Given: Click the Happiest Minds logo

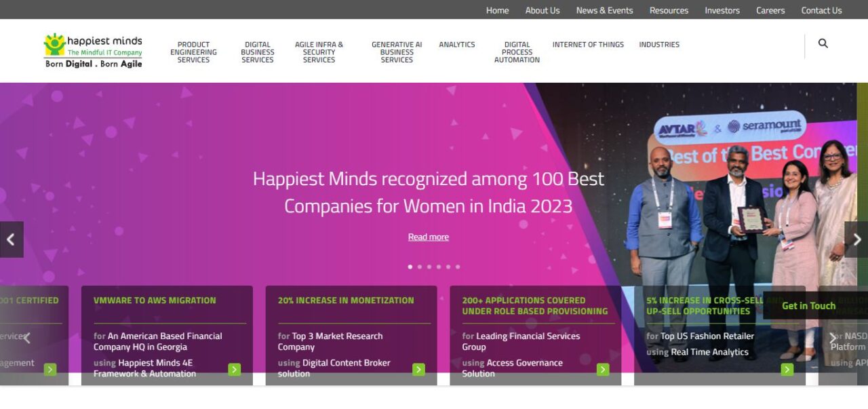Looking at the screenshot, I should [x=94, y=50].
